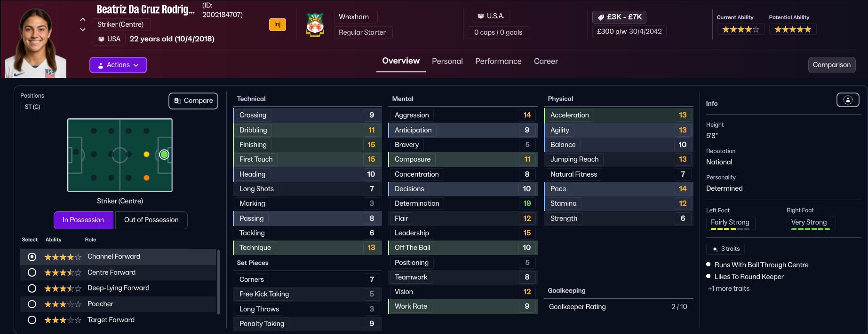Go to next player with down chevron
868x334 pixels.
[x=83, y=30]
